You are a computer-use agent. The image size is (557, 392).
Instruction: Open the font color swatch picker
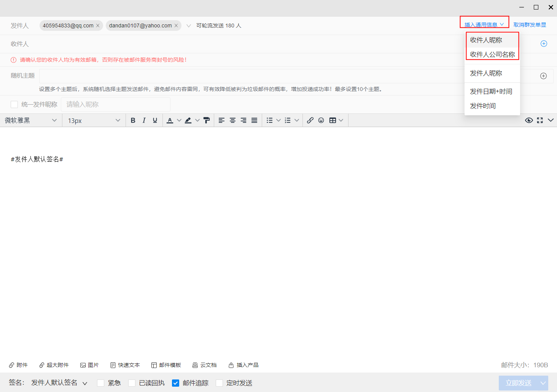pyautogui.click(x=179, y=120)
